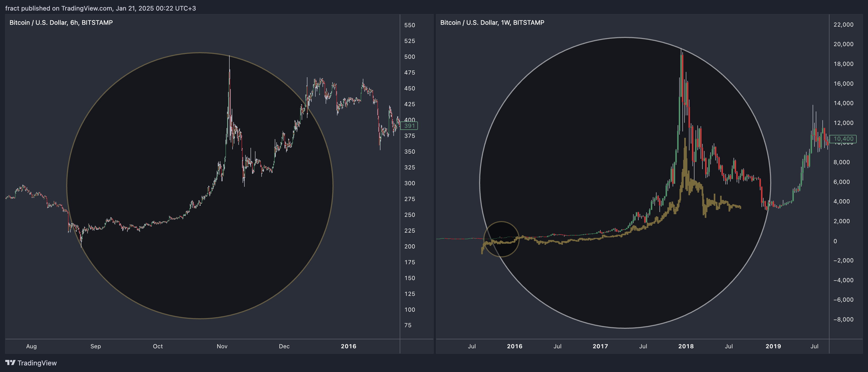Click the 100 price level on left chart

(409, 310)
